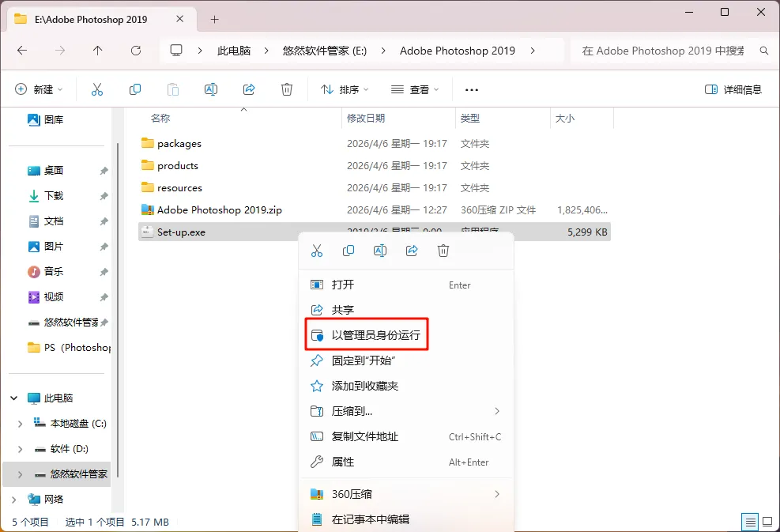Close the E:\Adobe Photoshop 2019 tab
The height and width of the screenshot is (532, 780).
(180, 19)
